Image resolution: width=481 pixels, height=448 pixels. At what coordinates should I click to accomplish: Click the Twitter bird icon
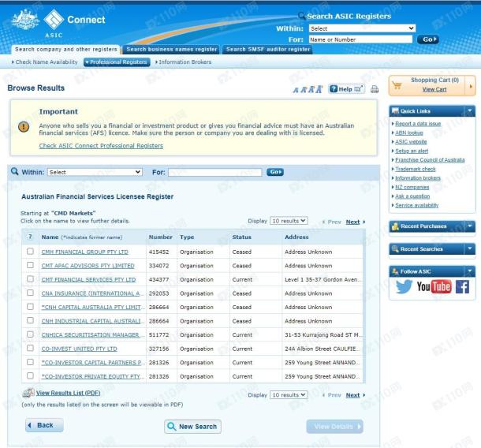coord(404,287)
